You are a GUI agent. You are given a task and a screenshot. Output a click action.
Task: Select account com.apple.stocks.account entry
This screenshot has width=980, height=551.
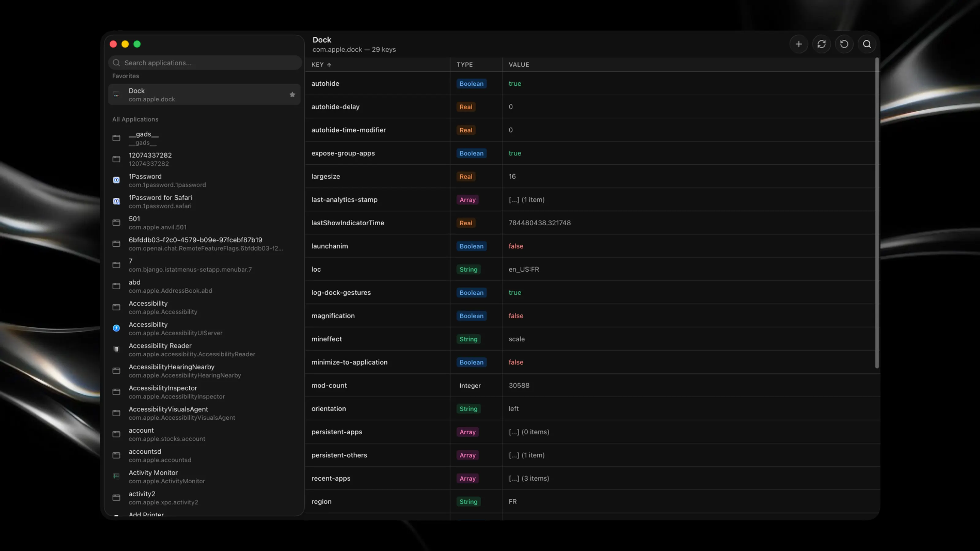tap(204, 434)
